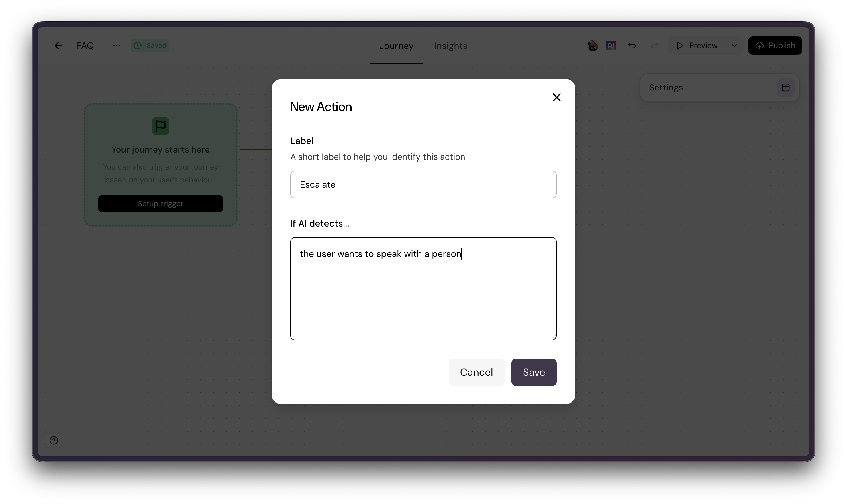Open the help question mark icon

tap(54, 440)
